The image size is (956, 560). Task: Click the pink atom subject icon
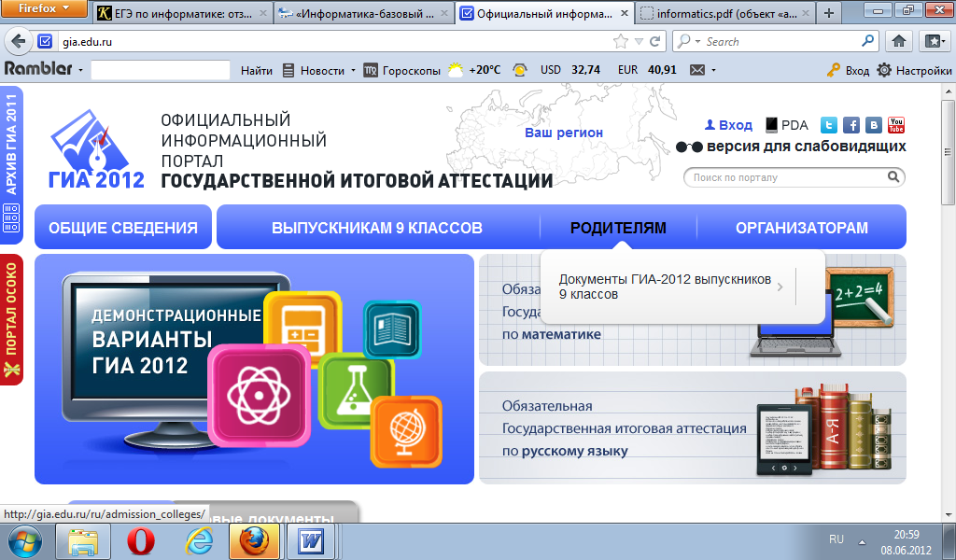click(260, 396)
